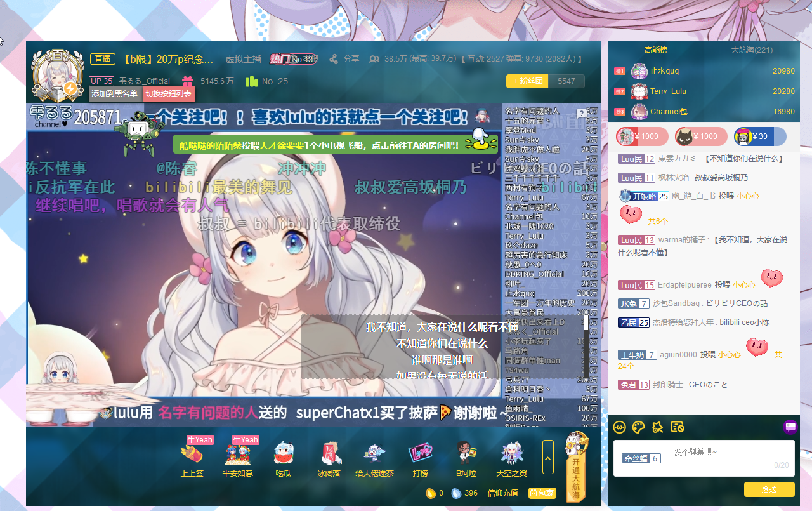Viewport: 812px width, 511px height.
Task: Click 切換按鈕列表 button
Action: [168, 94]
